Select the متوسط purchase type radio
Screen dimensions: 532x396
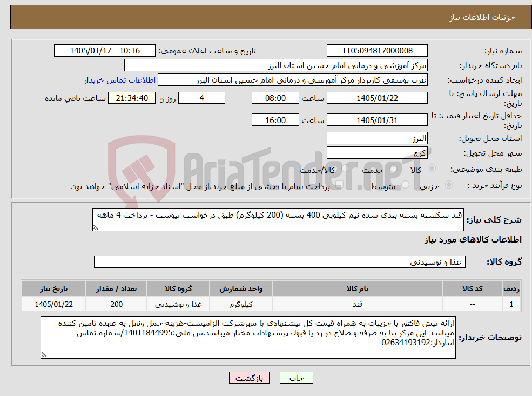coord(405,185)
